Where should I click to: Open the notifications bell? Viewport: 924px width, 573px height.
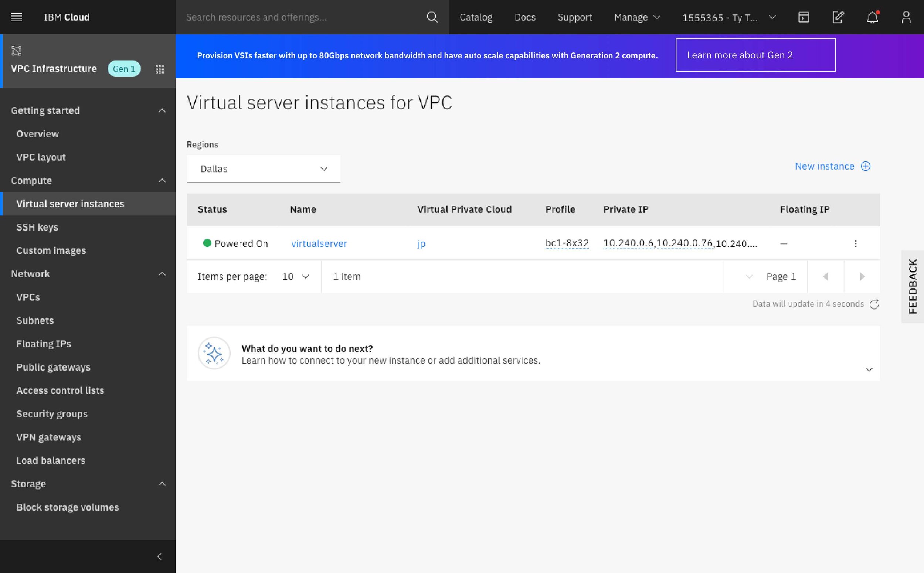(x=872, y=17)
